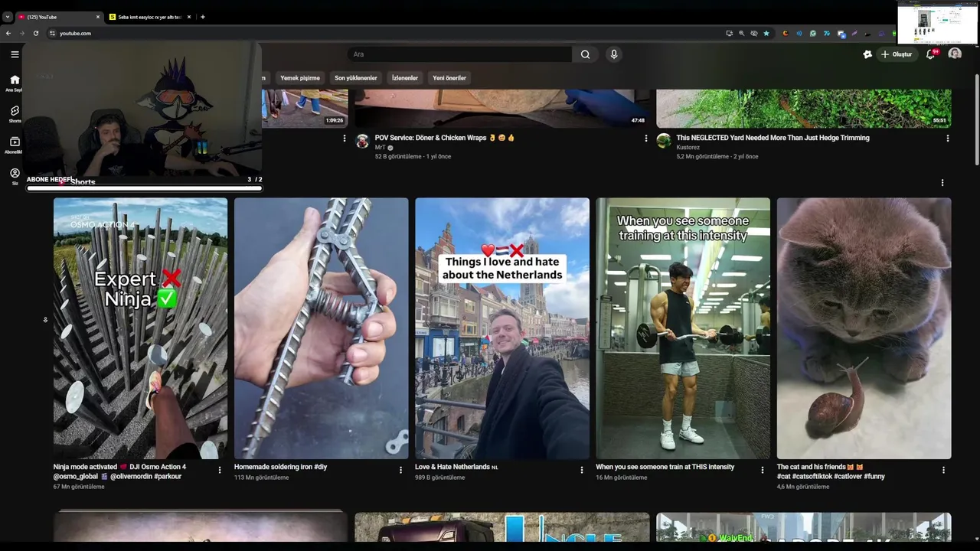Viewport: 980px width, 551px height.
Task: Open options for 'POV Service: Döner' video
Action: 646,139
